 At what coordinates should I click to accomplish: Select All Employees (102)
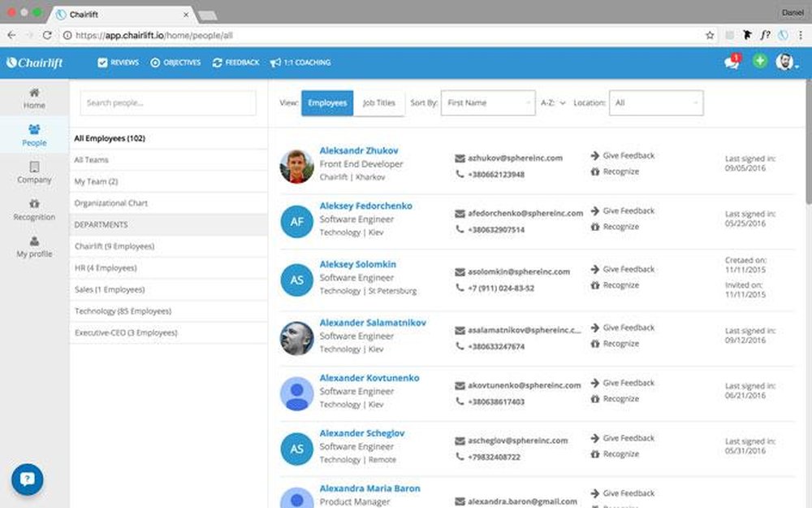click(168, 138)
